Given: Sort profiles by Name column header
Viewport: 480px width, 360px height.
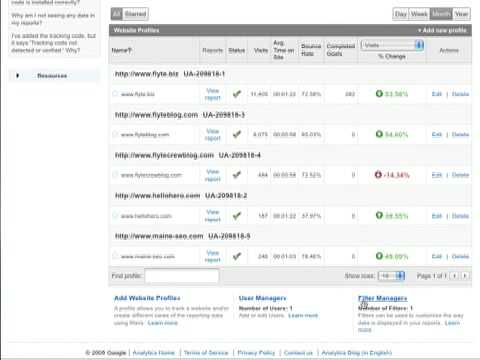Looking at the screenshot, I should point(122,50).
